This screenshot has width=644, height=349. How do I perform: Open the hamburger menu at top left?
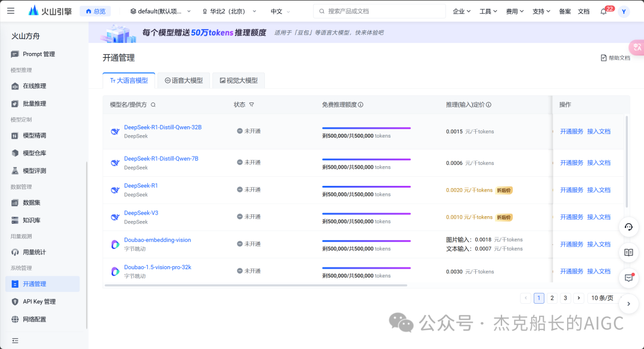pyautogui.click(x=11, y=11)
